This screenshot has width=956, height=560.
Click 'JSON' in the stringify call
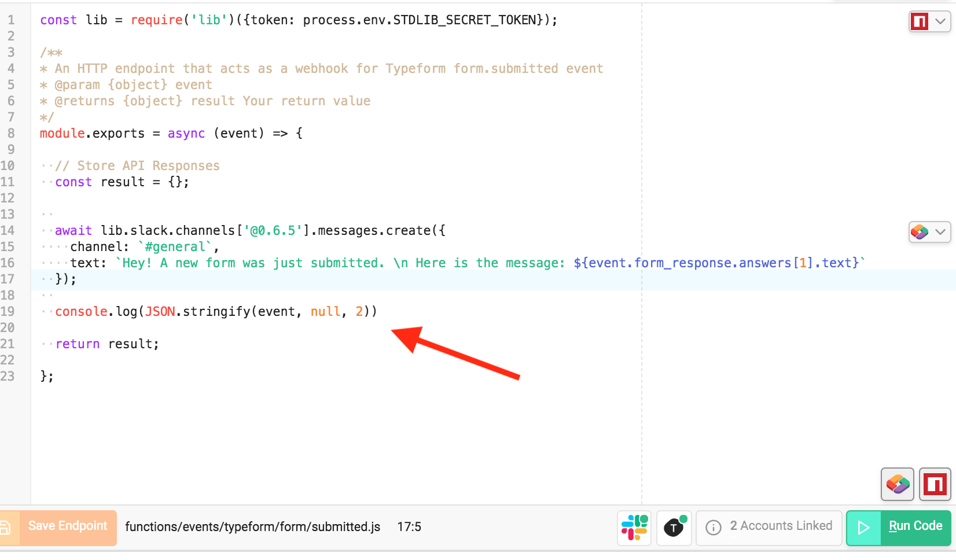click(x=160, y=311)
